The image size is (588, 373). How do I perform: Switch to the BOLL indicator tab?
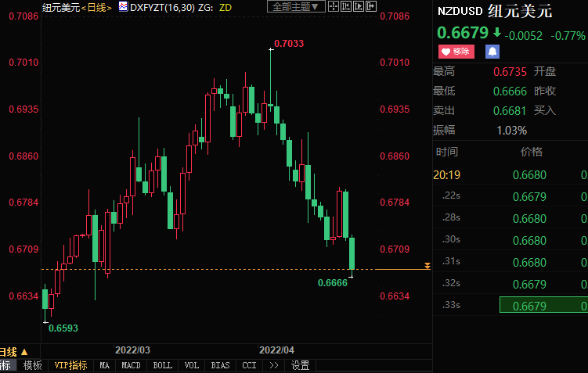(162, 365)
